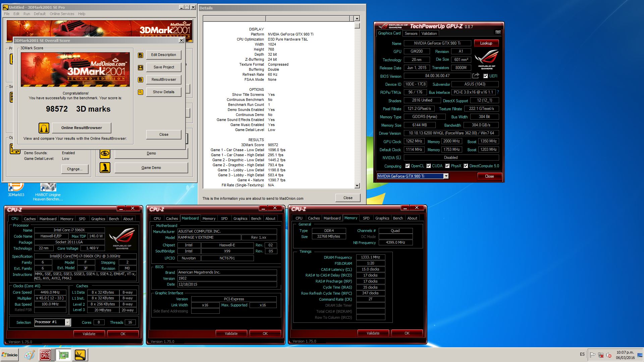This screenshot has width=644, height=362.
Task: Click the Details list scroll down arrow
Action: (357, 186)
